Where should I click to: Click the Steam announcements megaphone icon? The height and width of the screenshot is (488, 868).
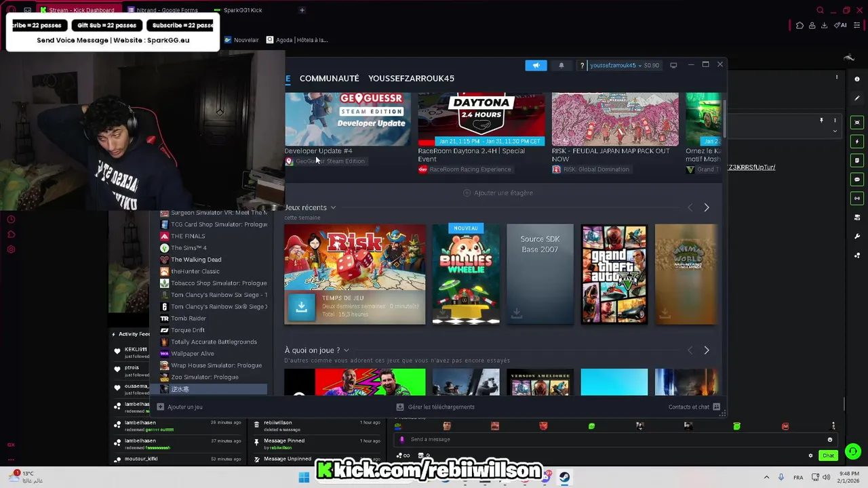[536, 65]
